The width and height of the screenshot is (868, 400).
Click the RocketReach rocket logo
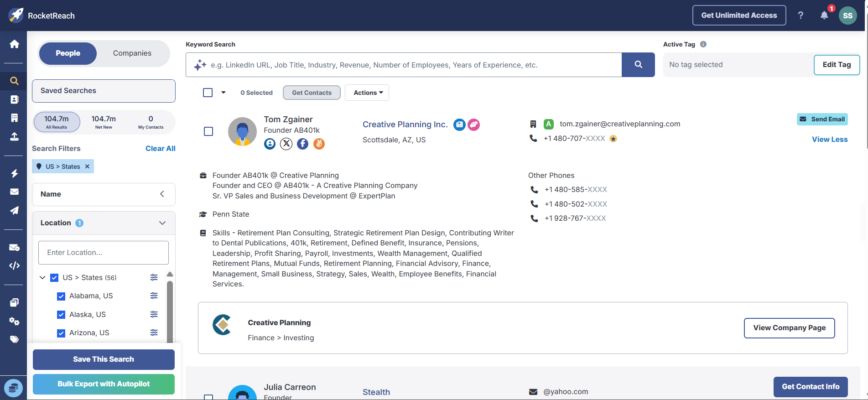point(16,15)
